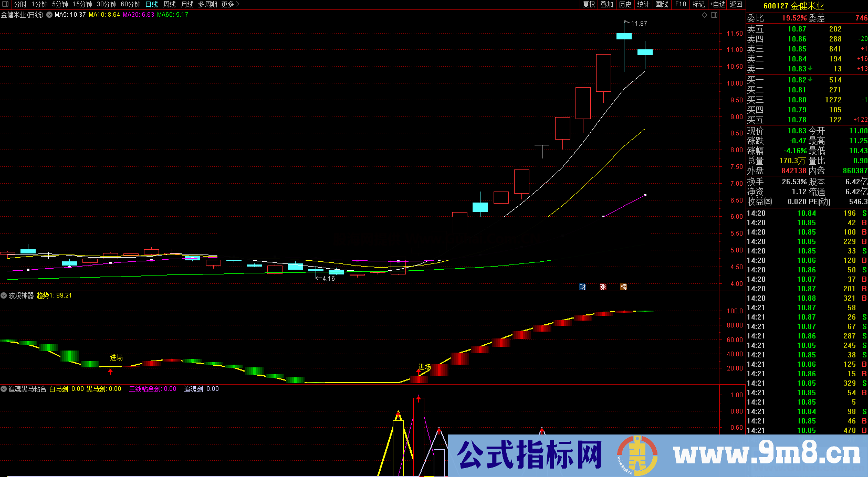Click the 600127 金健米业 stock title
The height and width of the screenshot is (477, 868).
click(x=793, y=6)
